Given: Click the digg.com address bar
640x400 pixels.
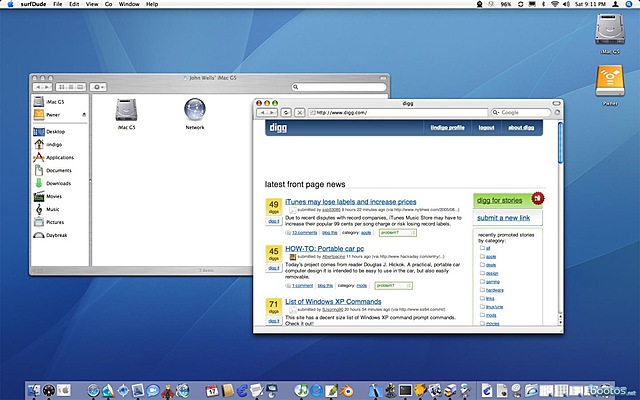Looking at the screenshot, I should [398, 112].
